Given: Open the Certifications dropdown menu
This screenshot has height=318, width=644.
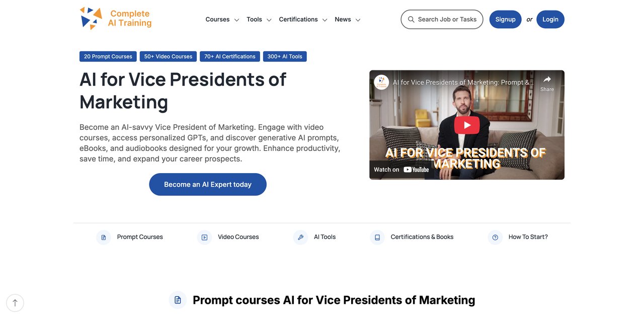Looking at the screenshot, I should pos(303,20).
